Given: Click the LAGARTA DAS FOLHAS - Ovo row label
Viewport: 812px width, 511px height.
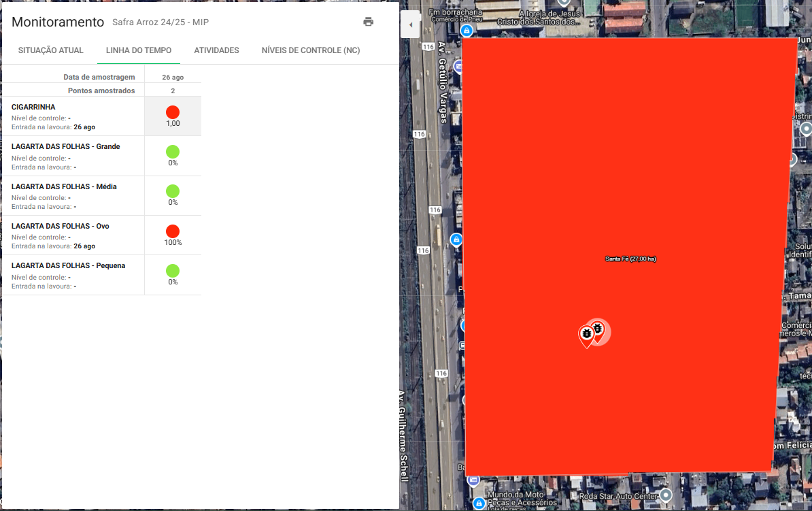Looking at the screenshot, I should (60, 226).
